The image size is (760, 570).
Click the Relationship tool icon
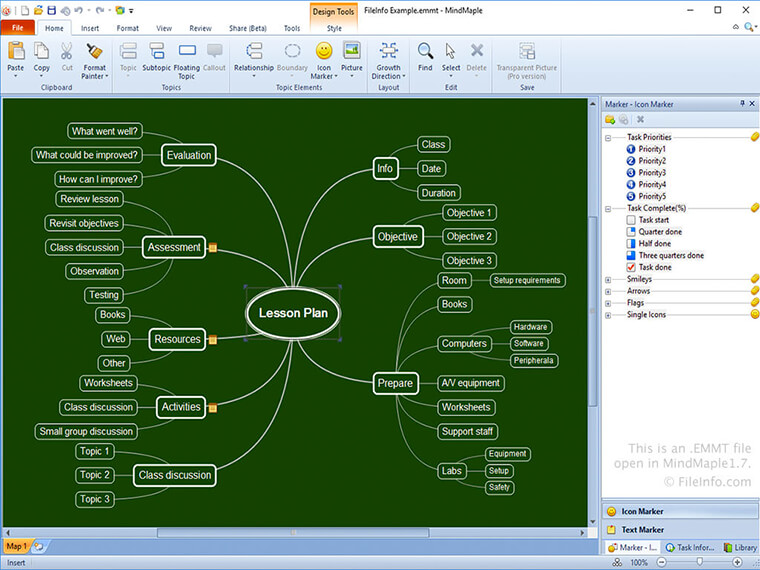coord(253,52)
